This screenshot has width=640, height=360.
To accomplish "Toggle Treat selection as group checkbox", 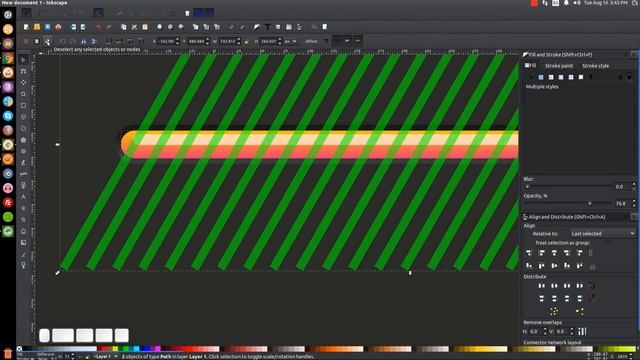I will click(607, 243).
